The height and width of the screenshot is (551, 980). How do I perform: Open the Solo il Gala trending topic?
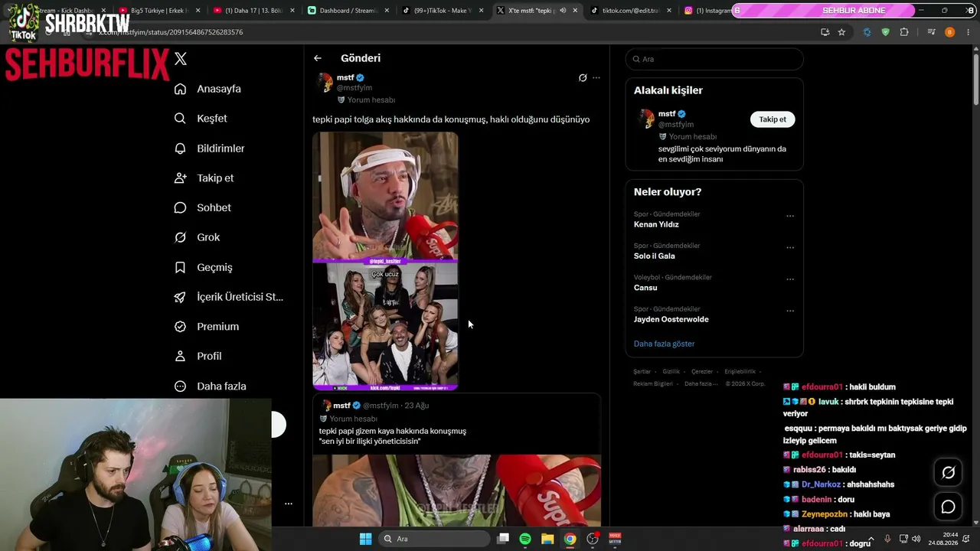pyautogui.click(x=654, y=256)
